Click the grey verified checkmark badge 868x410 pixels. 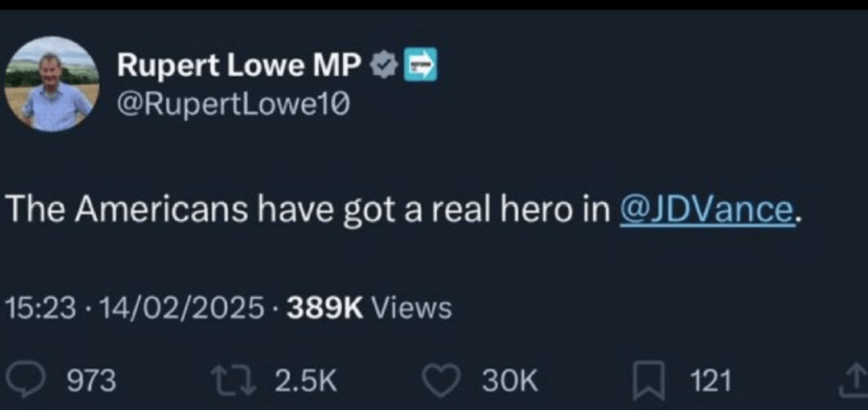pyautogui.click(x=384, y=65)
